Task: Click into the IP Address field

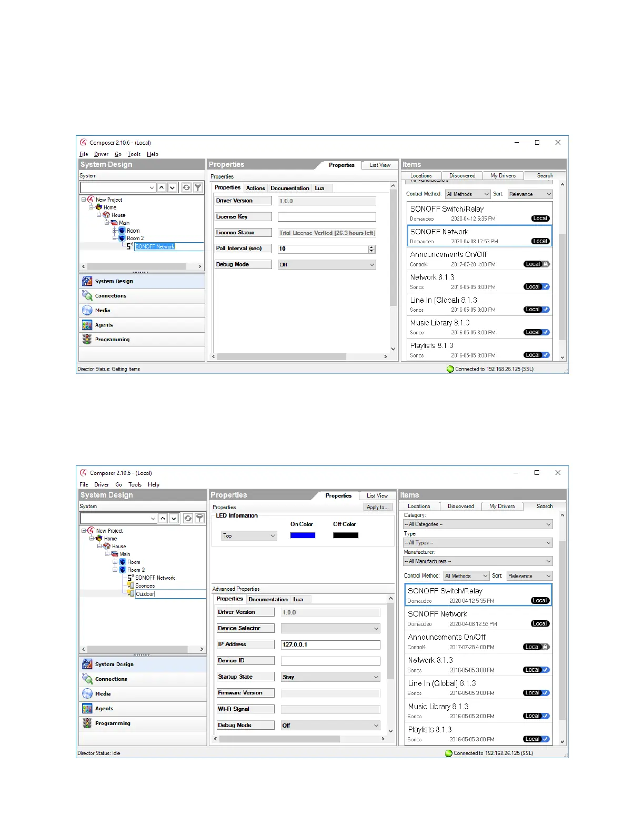Action: [x=330, y=644]
